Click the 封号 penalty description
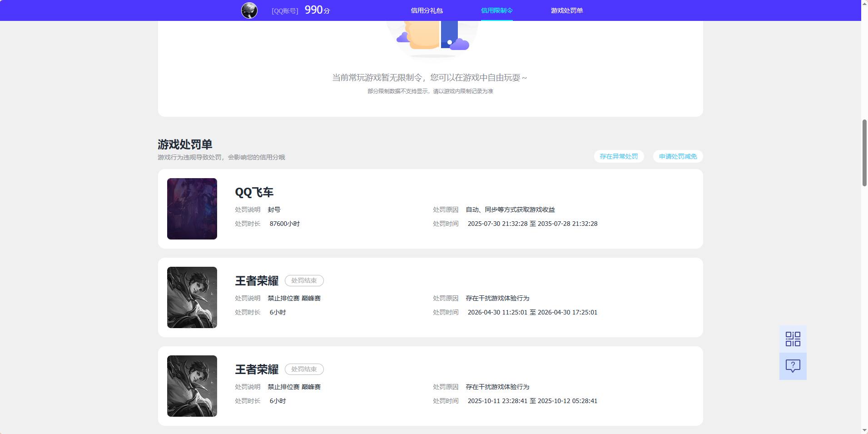The width and height of the screenshot is (868, 434). tap(274, 210)
